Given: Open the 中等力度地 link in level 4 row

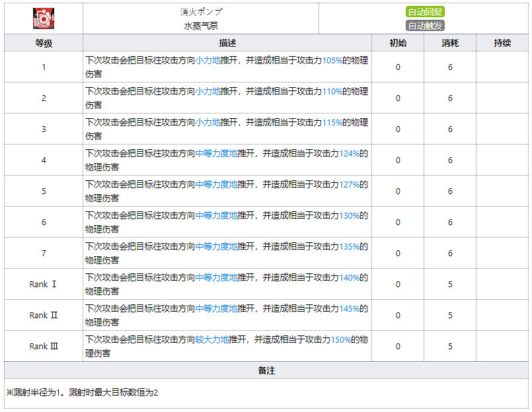Looking at the screenshot, I should tap(216, 153).
